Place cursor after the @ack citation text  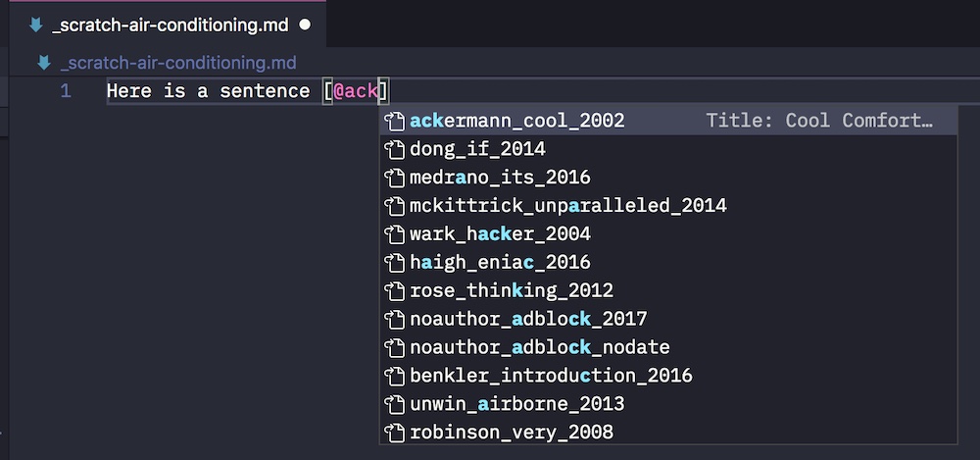tap(378, 91)
